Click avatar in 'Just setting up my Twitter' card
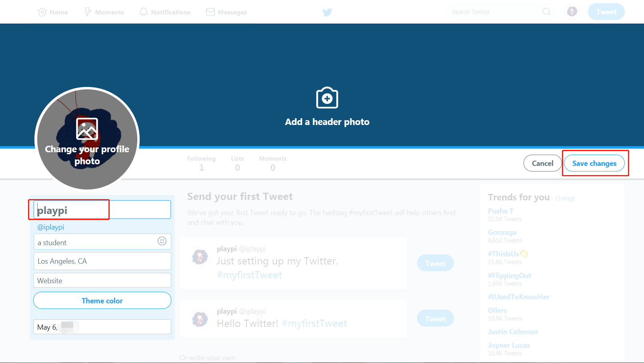The height and width of the screenshot is (363, 644). 200,256
